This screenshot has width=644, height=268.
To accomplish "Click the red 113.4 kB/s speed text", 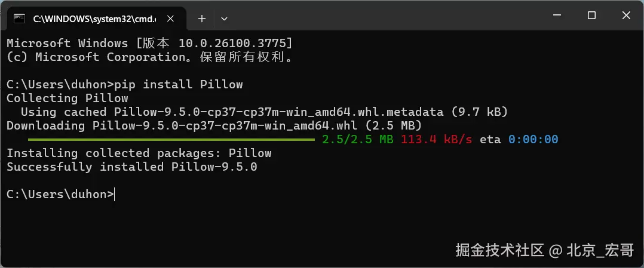I will pyautogui.click(x=437, y=140).
